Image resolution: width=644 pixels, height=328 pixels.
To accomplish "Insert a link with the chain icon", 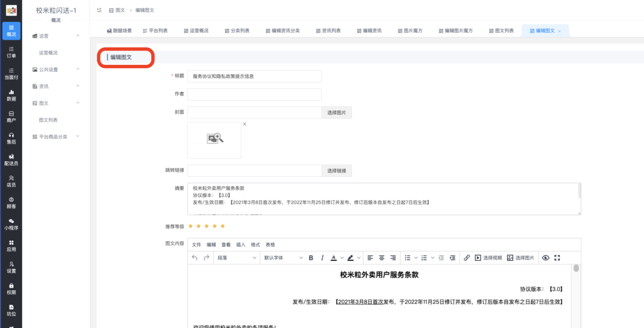I will point(467,257).
